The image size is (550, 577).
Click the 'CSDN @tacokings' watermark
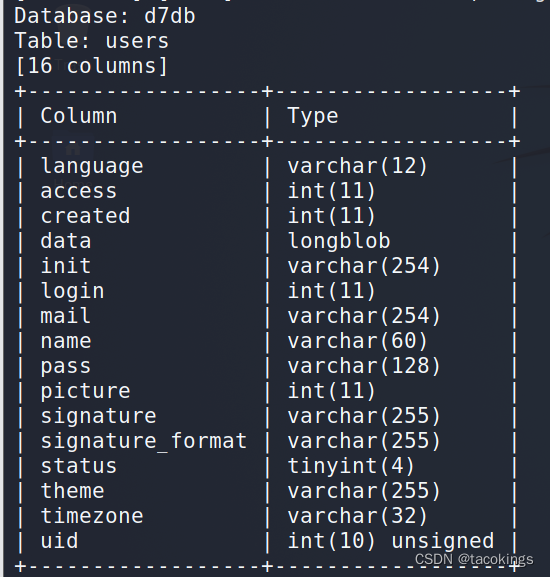[474, 560]
